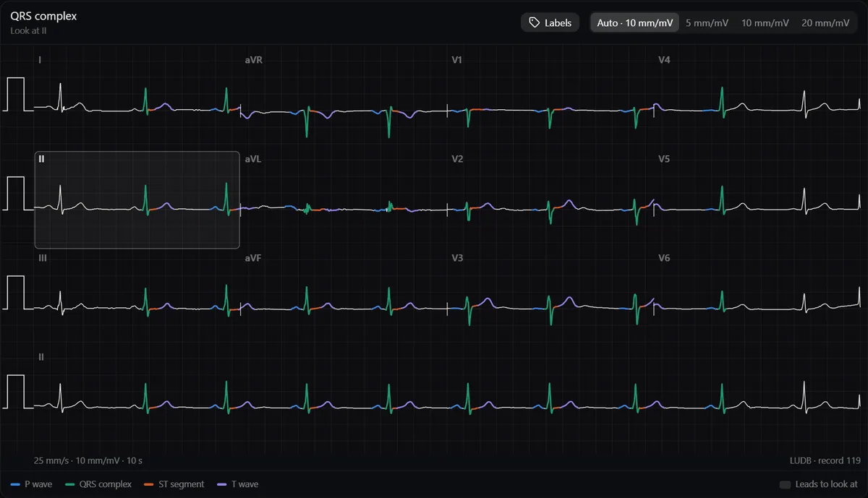This screenshot has height=498, width=868.
Task: Select 5 mm/mV gain option
Action: pyautogui.click(x=707, y=22)
